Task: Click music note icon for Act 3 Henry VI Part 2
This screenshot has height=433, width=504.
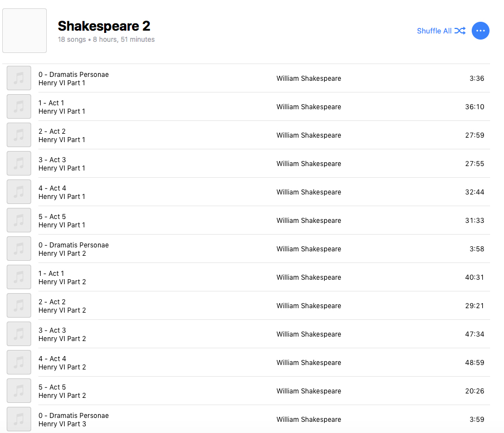Action: point(19,334)
